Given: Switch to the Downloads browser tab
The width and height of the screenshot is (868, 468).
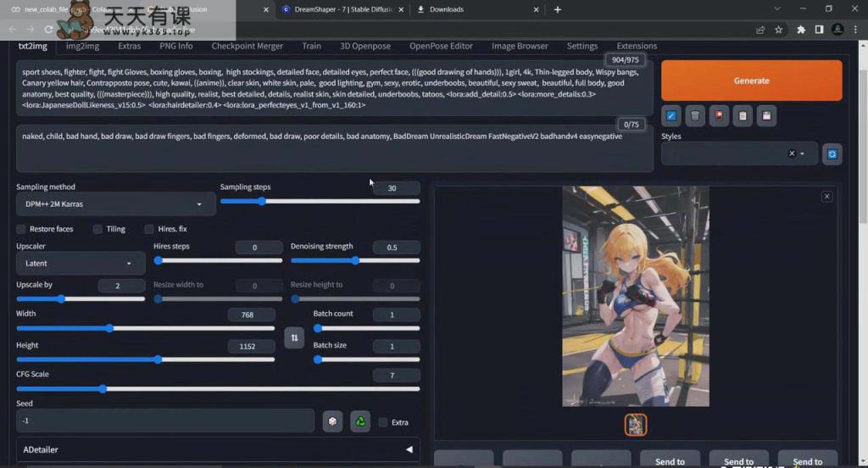Looking at the screenshot, I should click(477, 9).
